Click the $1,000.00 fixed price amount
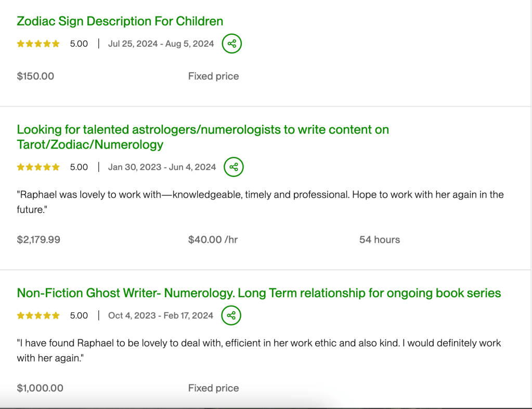The image size is (532, 409). [x=40, y=388]
